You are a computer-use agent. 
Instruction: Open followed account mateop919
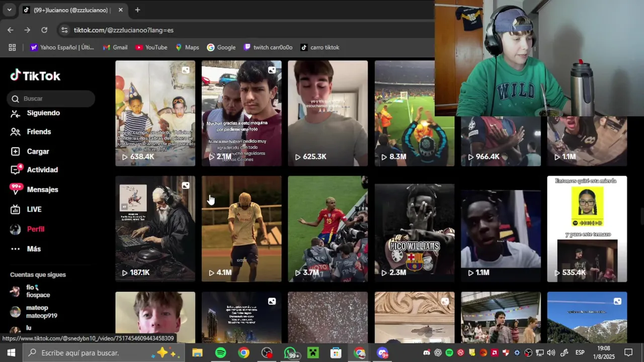point(41,312)
